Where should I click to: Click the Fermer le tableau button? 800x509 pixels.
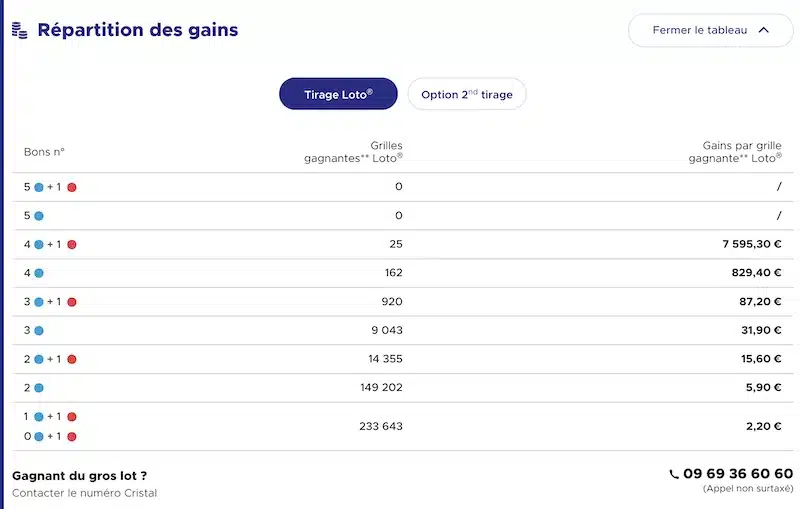coord(711,30)
